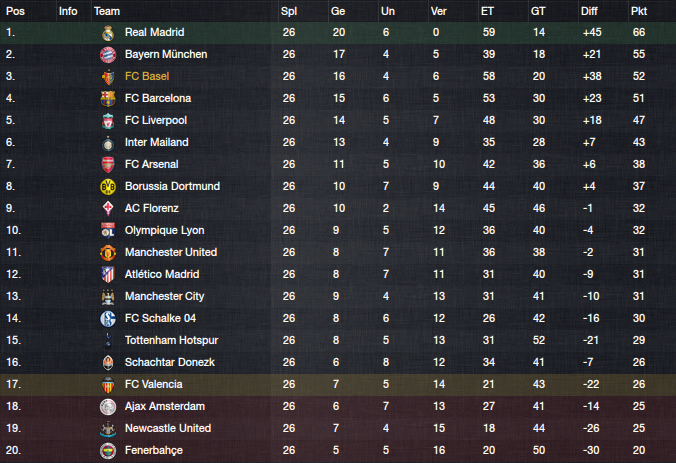676x463 pixels.
Task: Click the Pos column header
Action: tap(15, 11)
